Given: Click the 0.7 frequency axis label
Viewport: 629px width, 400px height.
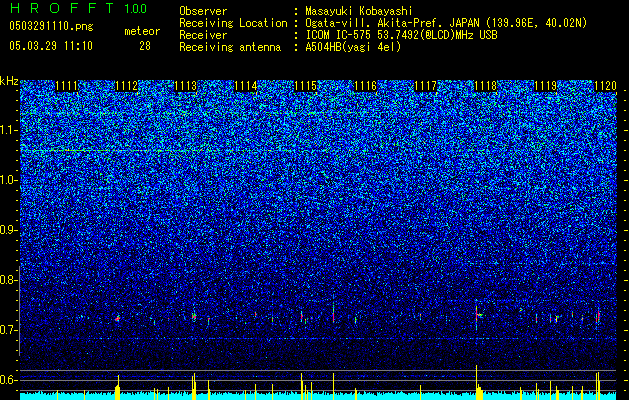Looking at the screenshot, I should point(9,330).
